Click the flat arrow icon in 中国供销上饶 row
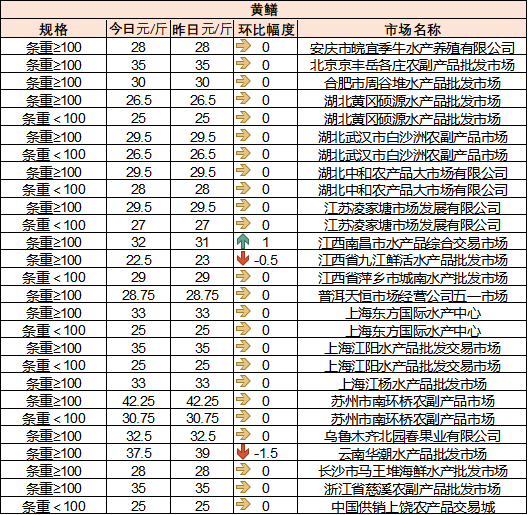The width and height of the screenshot is (528, 515). pyautogui.click(x=243, y=504)
